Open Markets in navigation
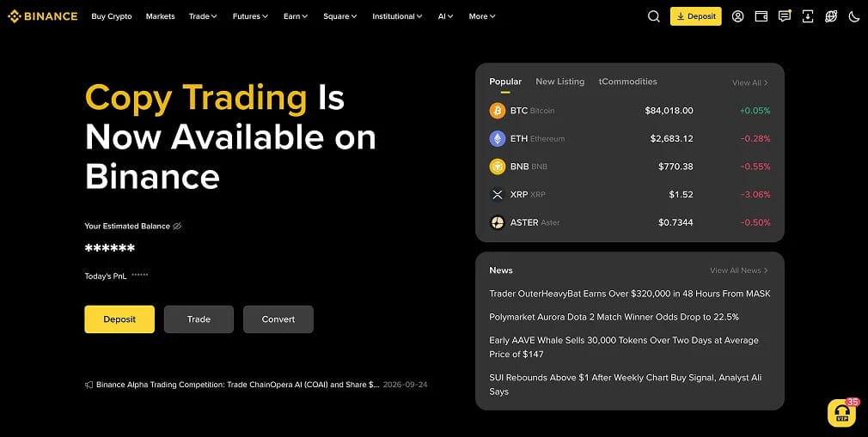 click(x=160, y=16)
